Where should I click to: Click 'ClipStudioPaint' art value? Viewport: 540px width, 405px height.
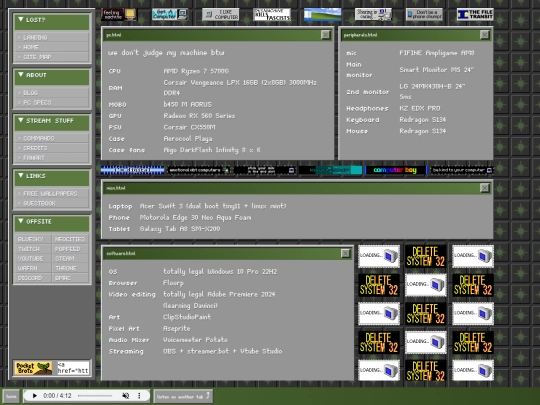click(187, 317)
